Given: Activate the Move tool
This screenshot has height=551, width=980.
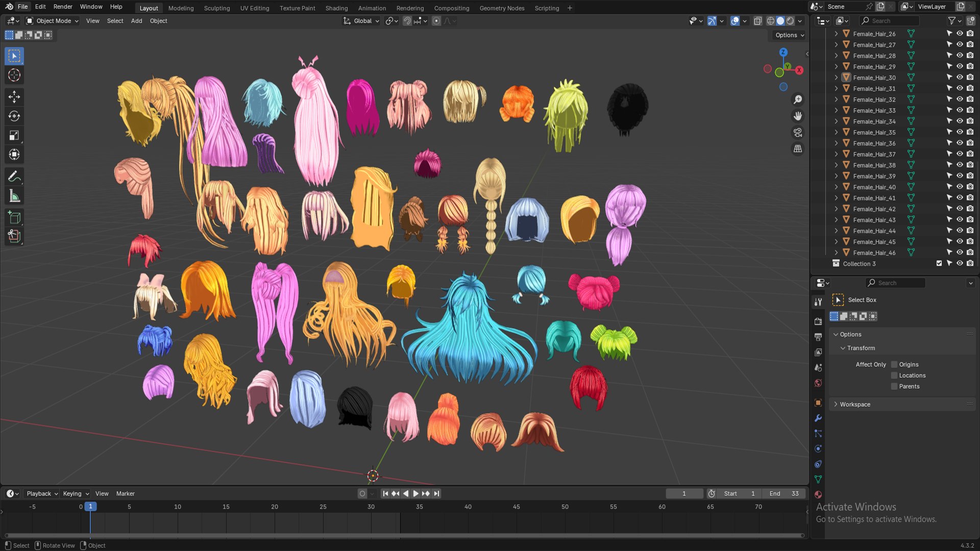Looking at the screenshot, I should pos(14,97).
